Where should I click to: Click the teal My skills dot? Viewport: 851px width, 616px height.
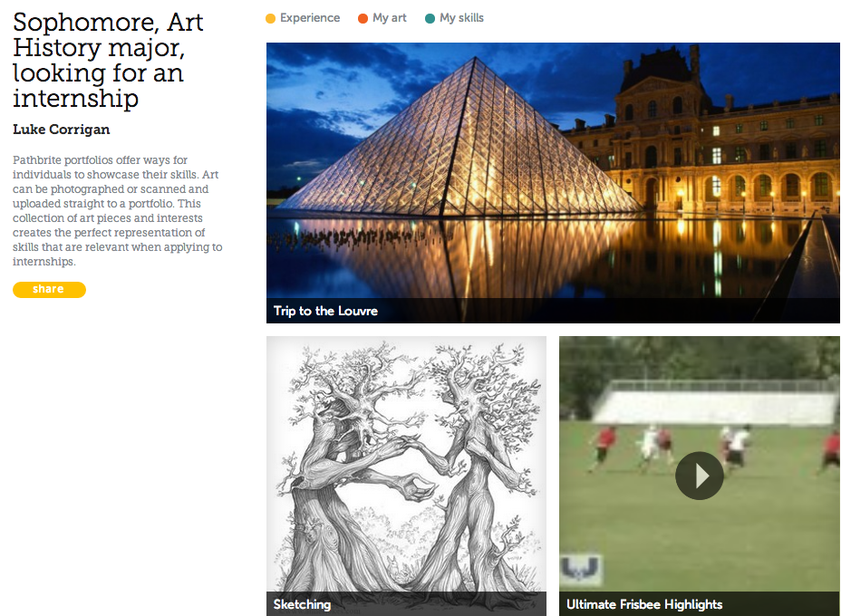coord(430,18)
